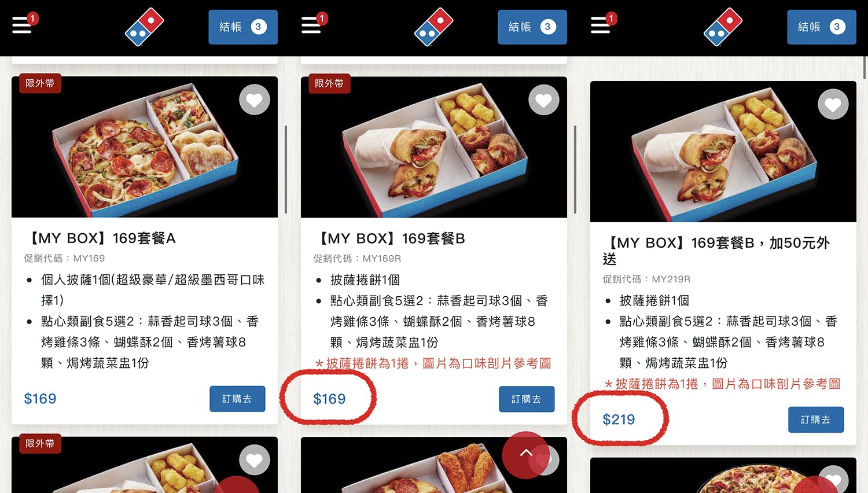Open hamburger menu in the middle panel

coord(311,25)
